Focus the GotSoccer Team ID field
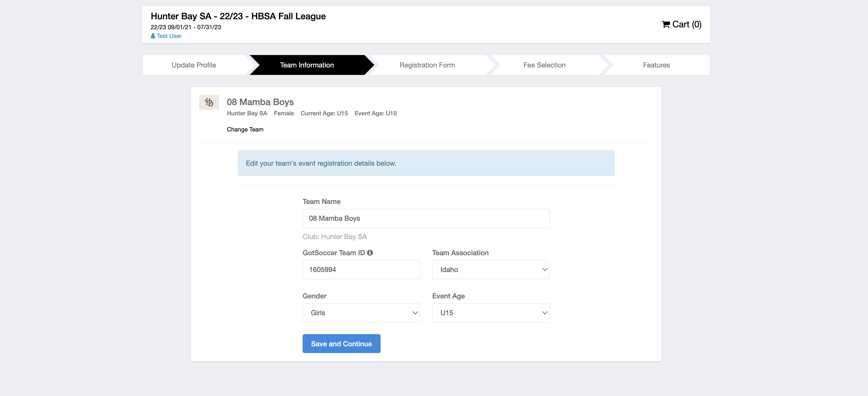The width and height of the screenshot is (868, 396). (x=361, y=269)
